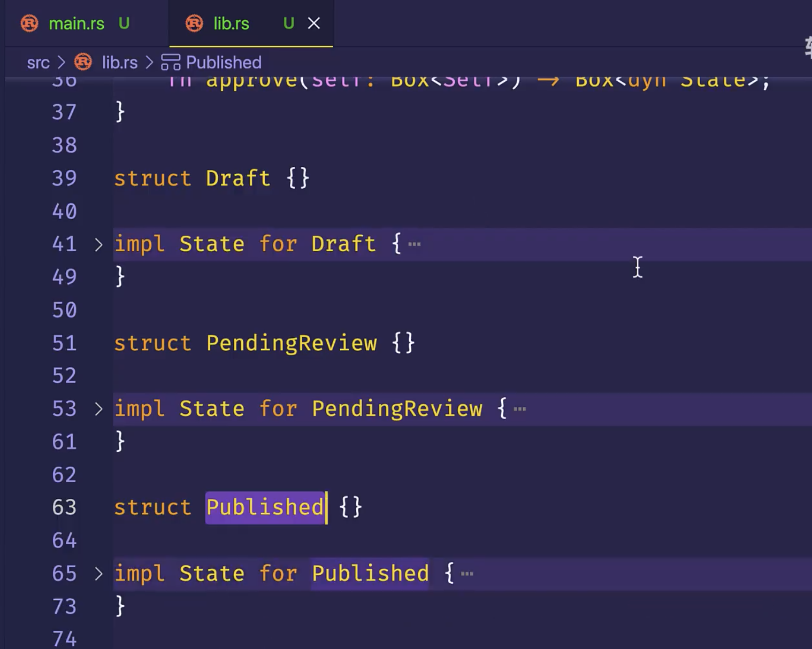The width and height of the screenshot is (812, 649).
Task: Open the lib.rs breadcrumb item
Action: pyautogui.click(x=120, y=63)
